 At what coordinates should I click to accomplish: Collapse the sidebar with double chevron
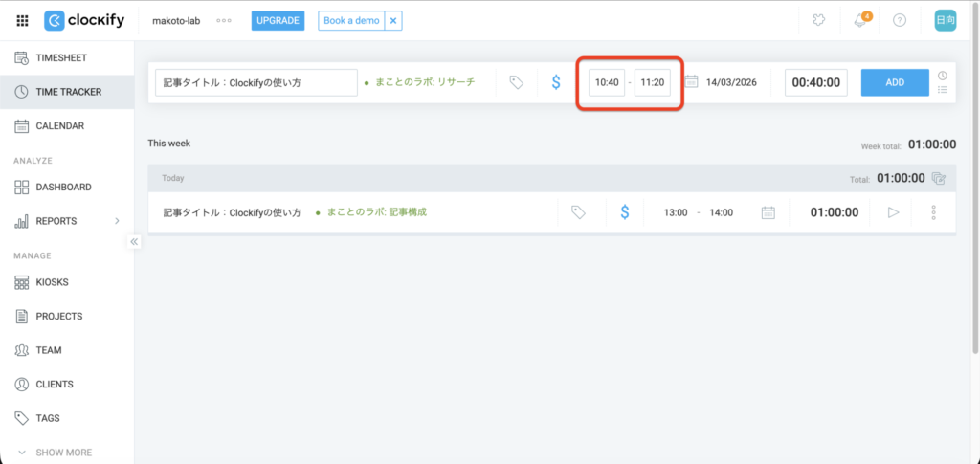point(135,242)
